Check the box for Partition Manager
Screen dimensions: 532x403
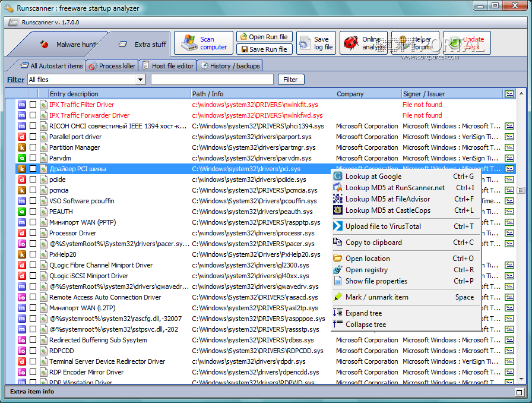point(33,147)
